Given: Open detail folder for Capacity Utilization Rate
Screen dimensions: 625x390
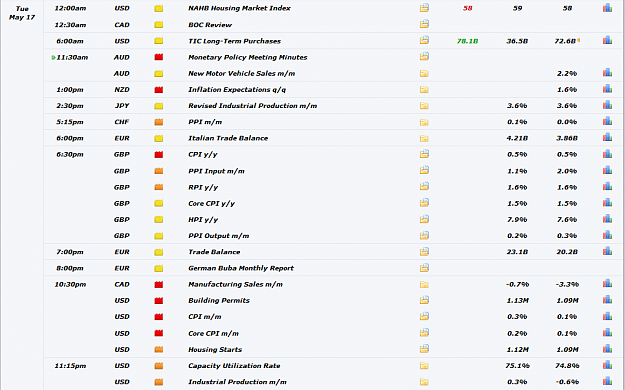Looking at the screenshot, I should (424, 365).
